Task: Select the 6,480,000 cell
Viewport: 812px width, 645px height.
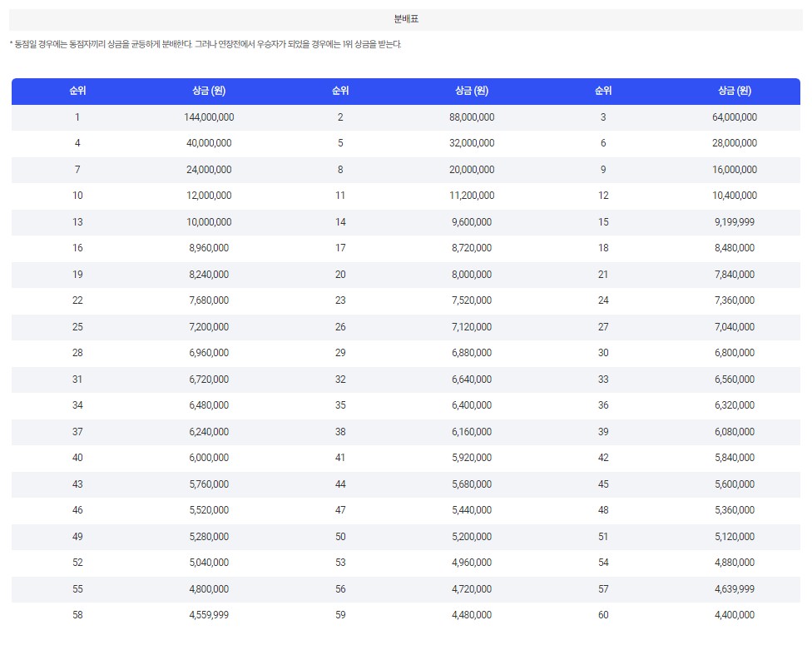Action: coord(209,405)
